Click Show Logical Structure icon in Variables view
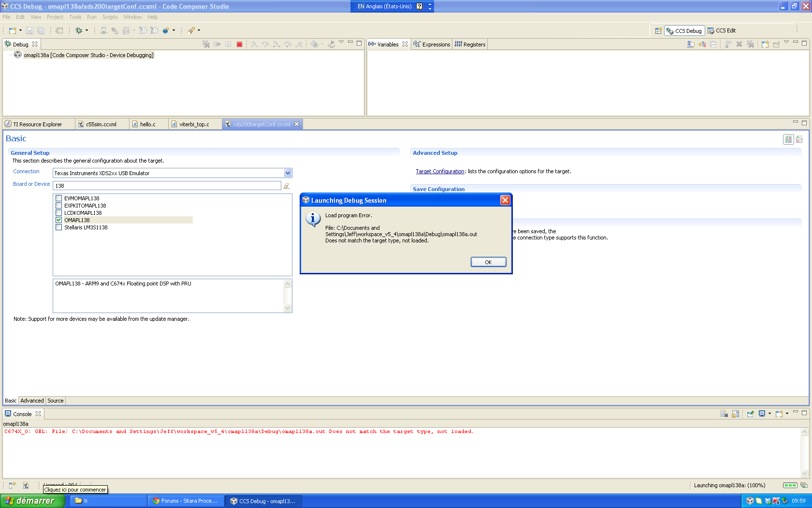The image size is (812, 508). tap(702, 44)
